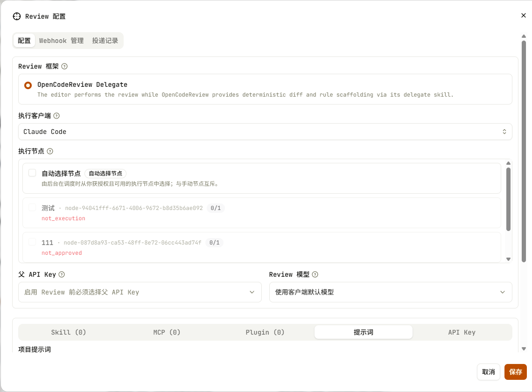Click the OpenCodeReview Delegate description text
The height and width of the screenshot is (392, 532).
point(245,95)
